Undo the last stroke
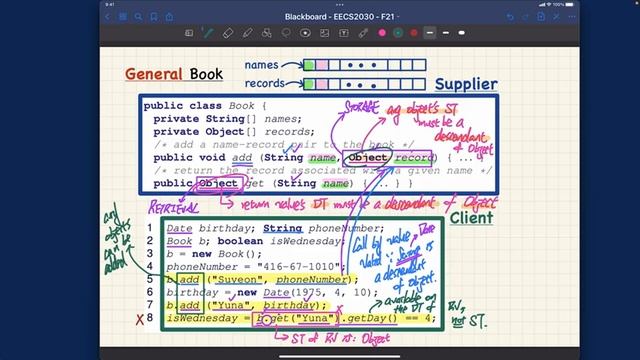Viewport: 640px width, 360px height. click(x=510, y=17)
